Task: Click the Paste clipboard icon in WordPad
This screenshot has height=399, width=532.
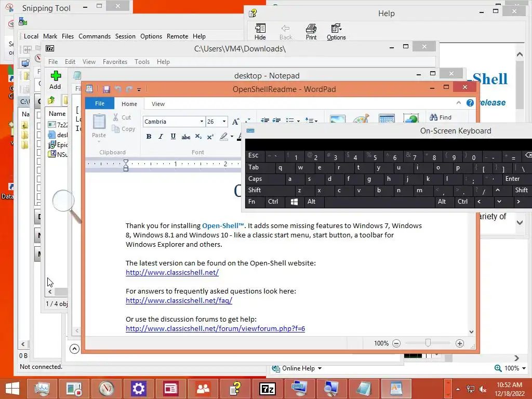Action: (x=99, y=122)
